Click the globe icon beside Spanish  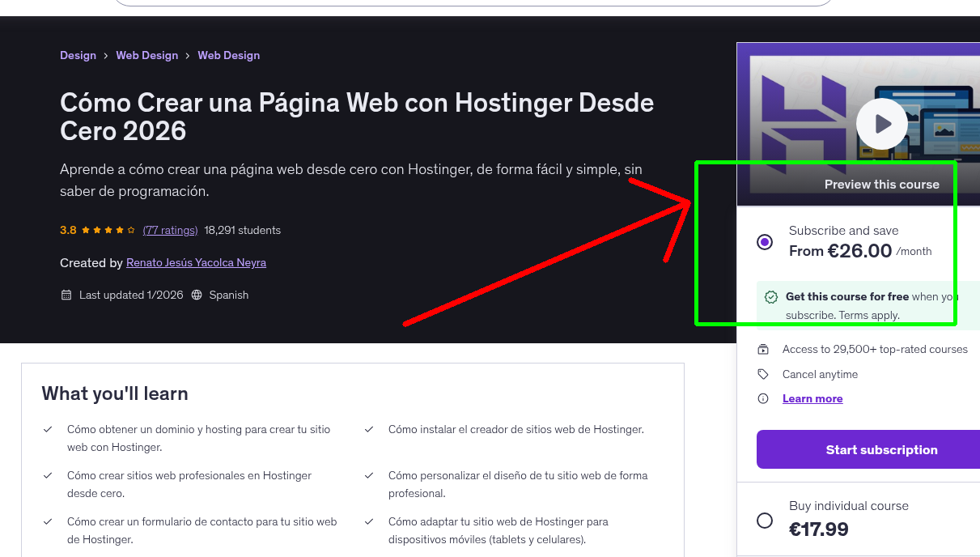[197, 295]
